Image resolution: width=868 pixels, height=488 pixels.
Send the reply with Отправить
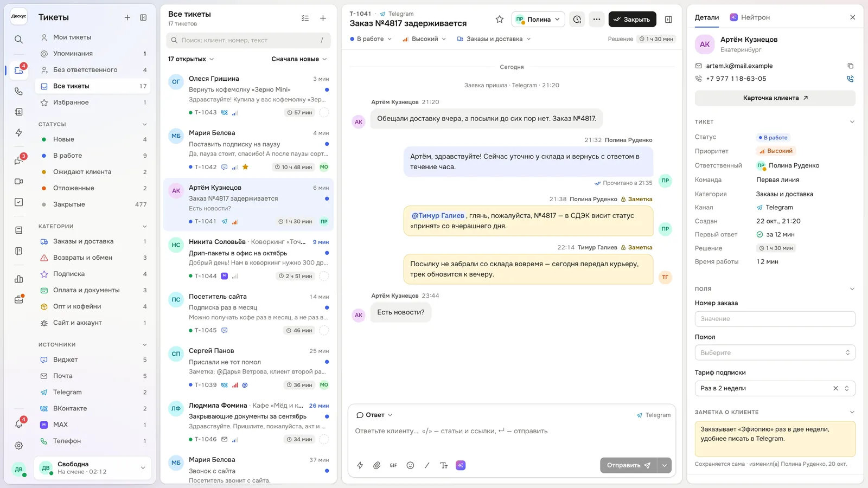pos(628,465)
